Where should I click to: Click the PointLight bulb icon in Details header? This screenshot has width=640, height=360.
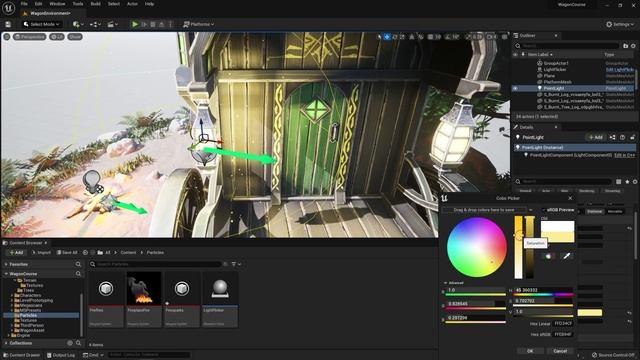(x=518, y=138)
